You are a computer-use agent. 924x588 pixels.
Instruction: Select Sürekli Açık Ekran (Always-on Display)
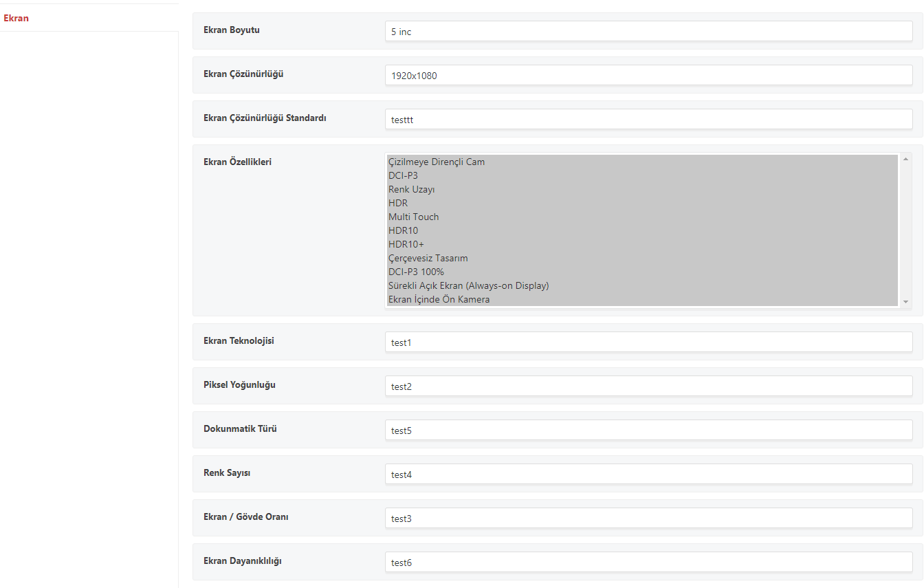click(642, 285)
